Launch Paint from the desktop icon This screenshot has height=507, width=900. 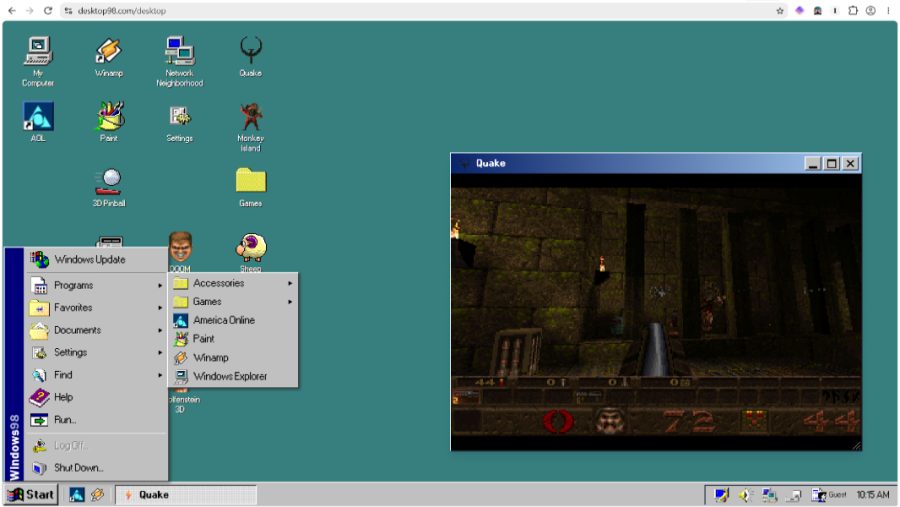click(109, 122)
